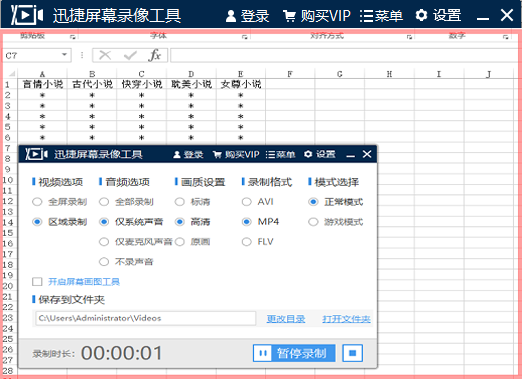Minimize the inner recorder dialog
This screenshot has width=522, height=379.
coord(350,155)
